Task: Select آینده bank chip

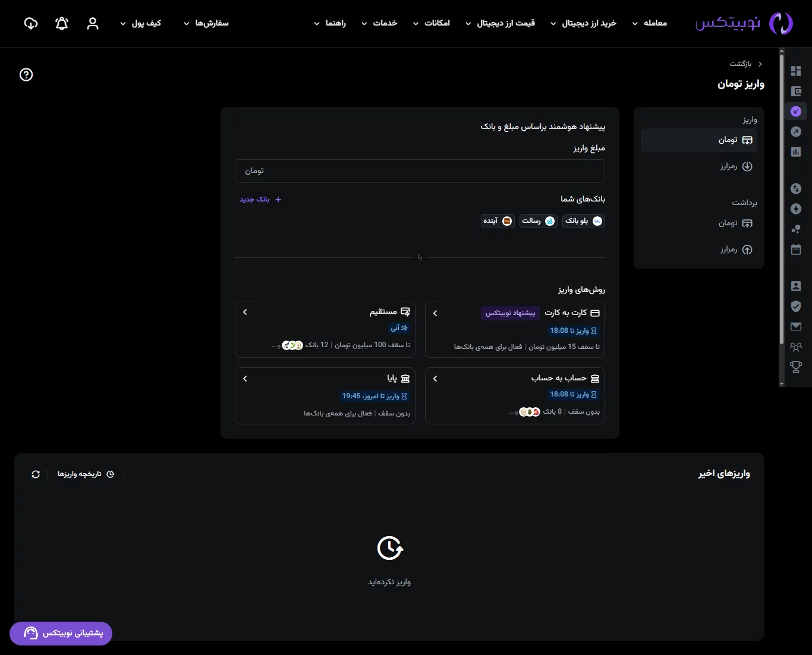Action: tap(498, 221)
